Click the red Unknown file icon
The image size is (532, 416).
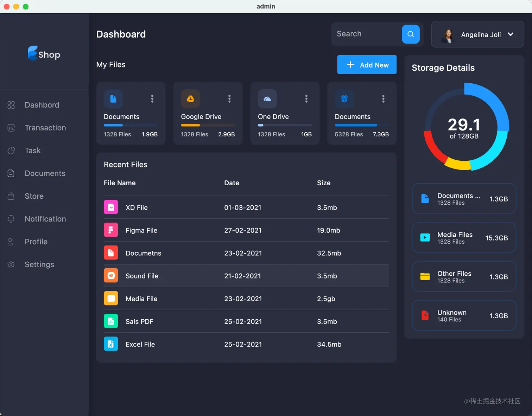425,315
